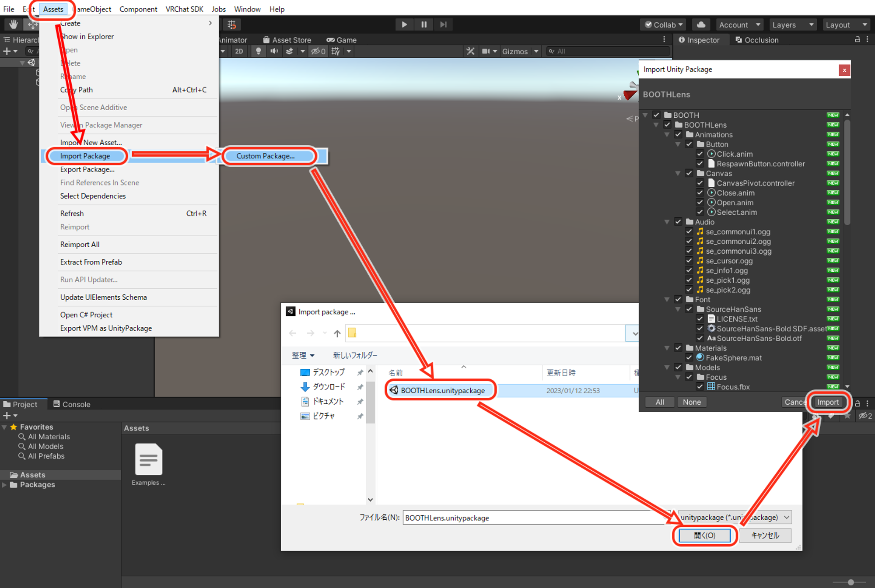Uncheck the Click.anim checkbox
Image resolution: width=875 pixels, height=588 pixels.
coord(700,154)
